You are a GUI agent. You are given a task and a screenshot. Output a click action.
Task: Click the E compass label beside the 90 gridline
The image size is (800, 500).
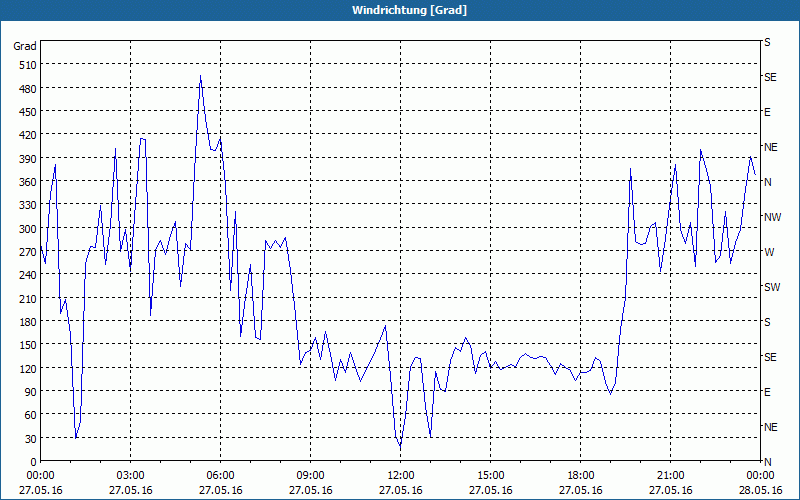(767, 392)
